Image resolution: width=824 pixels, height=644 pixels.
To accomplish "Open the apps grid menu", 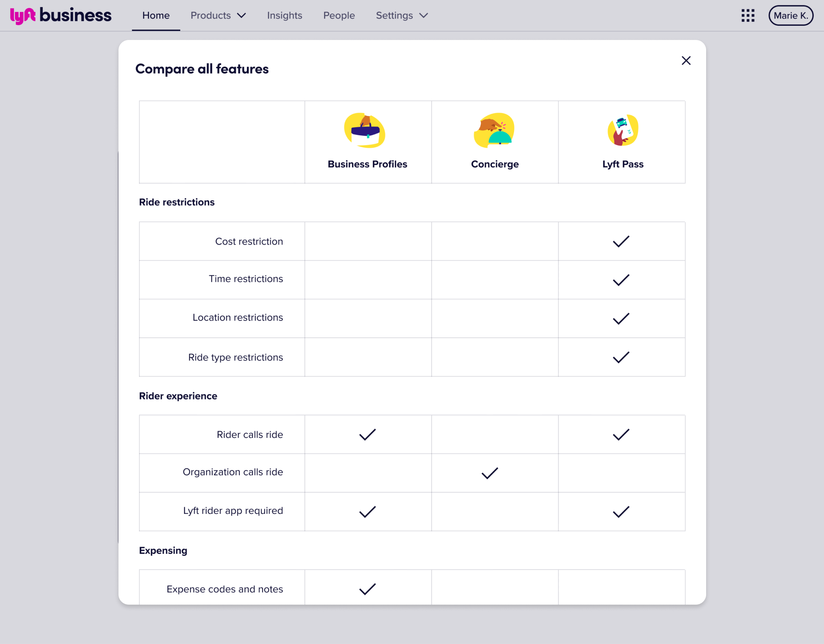I will (748, 16).
